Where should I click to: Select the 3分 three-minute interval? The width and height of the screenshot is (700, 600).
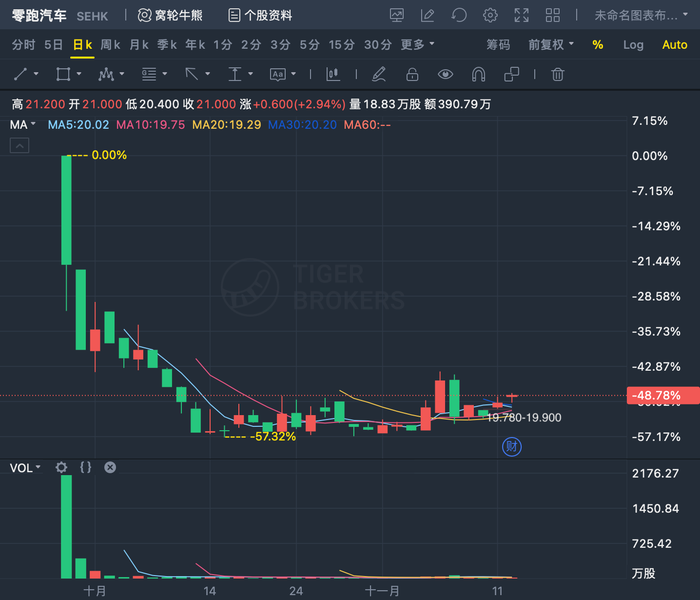(280, 45)
